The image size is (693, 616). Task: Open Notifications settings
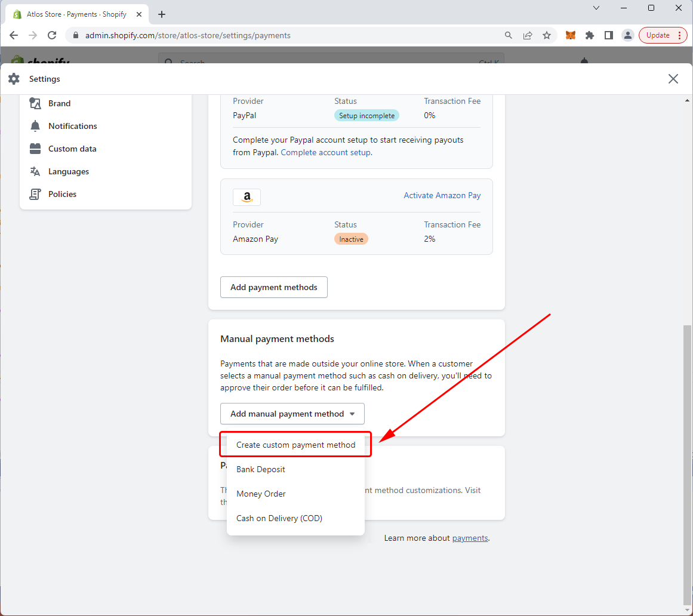[x=72, y=126]
